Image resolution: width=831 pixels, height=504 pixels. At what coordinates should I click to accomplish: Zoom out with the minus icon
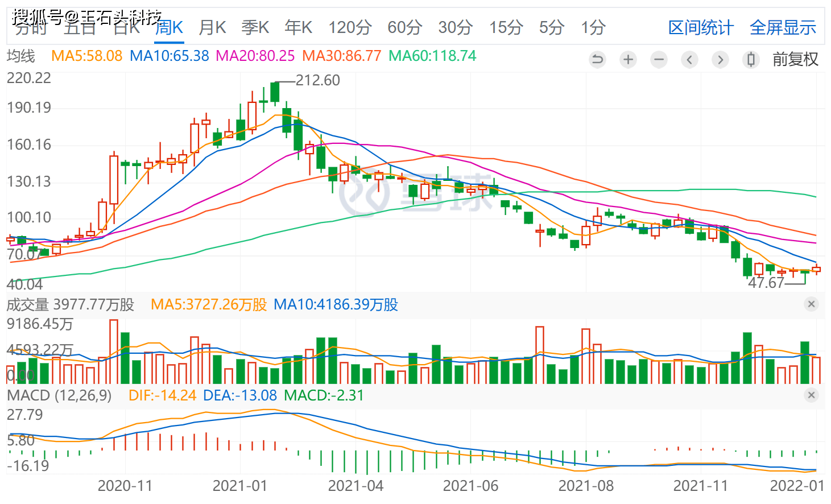coord(659,59)
